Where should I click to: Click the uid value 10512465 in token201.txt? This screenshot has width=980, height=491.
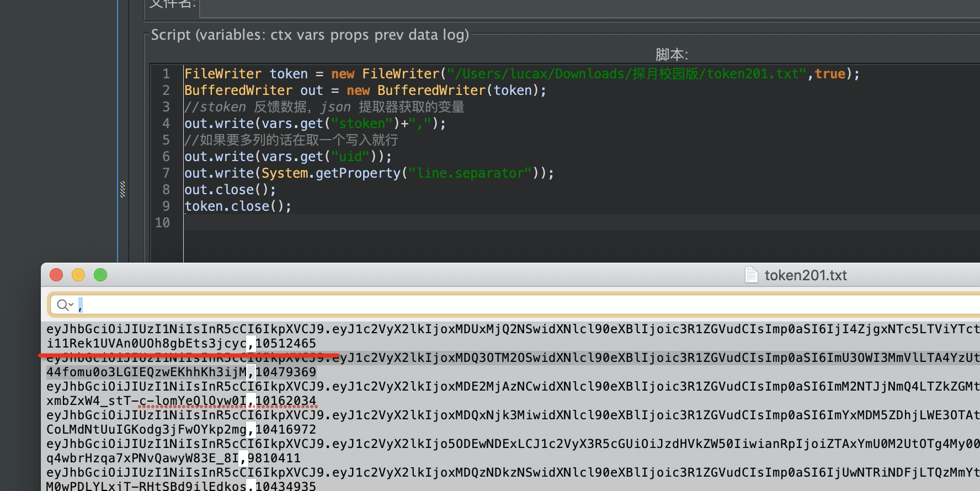tap(286, 344)
